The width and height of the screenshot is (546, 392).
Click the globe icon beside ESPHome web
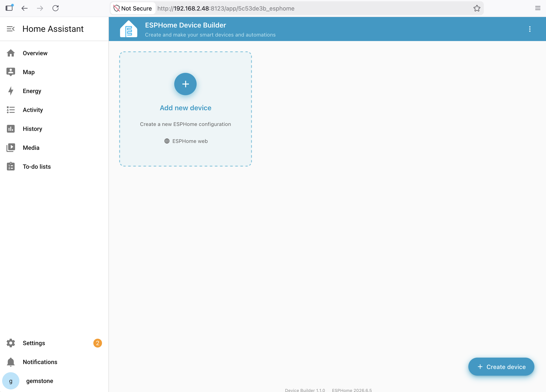(167, 141)
